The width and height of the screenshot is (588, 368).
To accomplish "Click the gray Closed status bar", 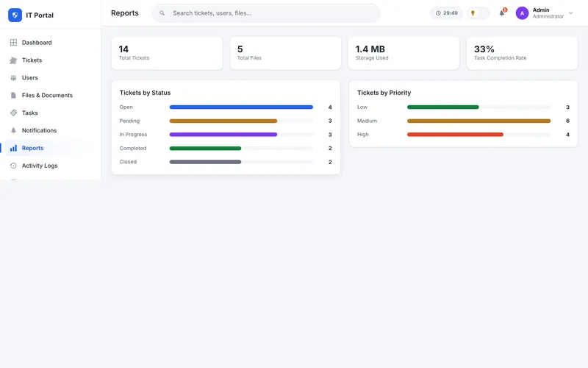I will pos(205,162).
